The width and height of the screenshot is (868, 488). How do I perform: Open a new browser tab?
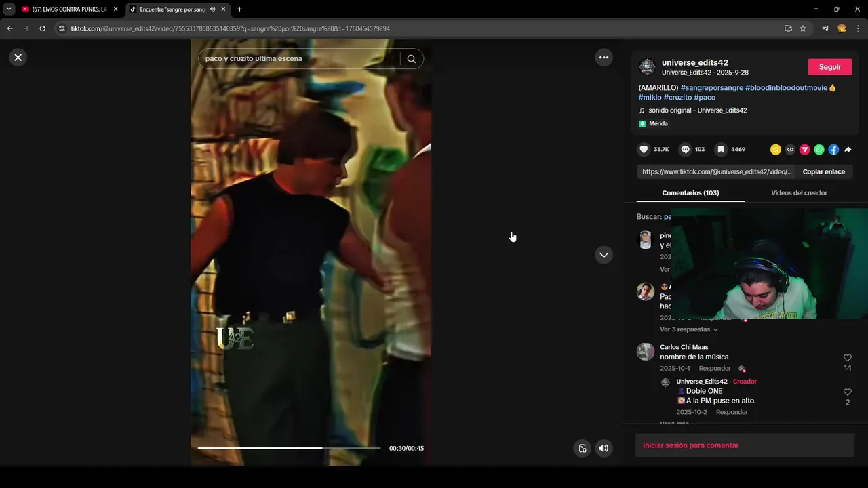click(x=239, y=9)
